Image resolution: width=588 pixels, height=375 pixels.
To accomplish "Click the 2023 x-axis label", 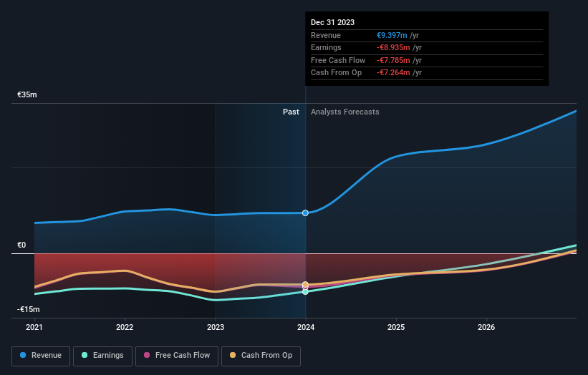I will 216,327.
